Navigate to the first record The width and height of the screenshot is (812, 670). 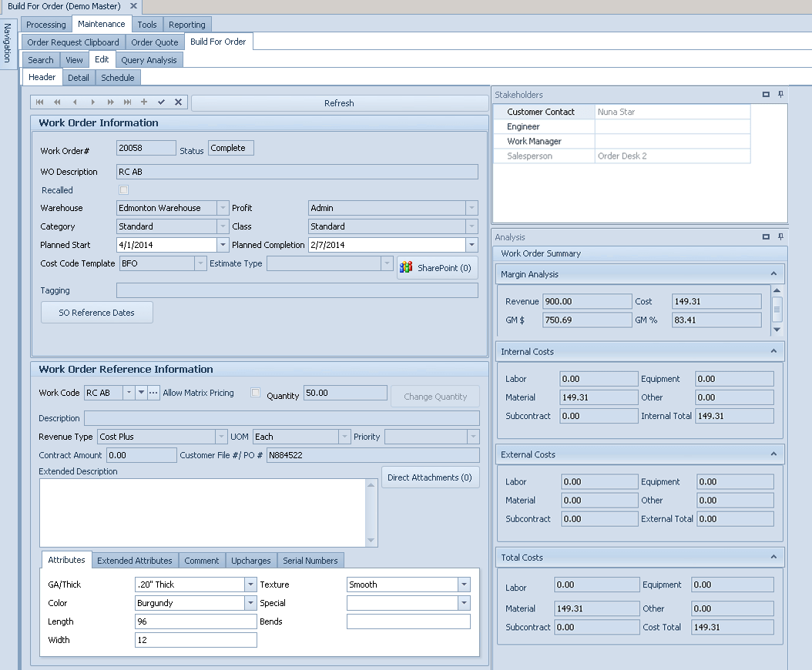click(x=39, y=102)
